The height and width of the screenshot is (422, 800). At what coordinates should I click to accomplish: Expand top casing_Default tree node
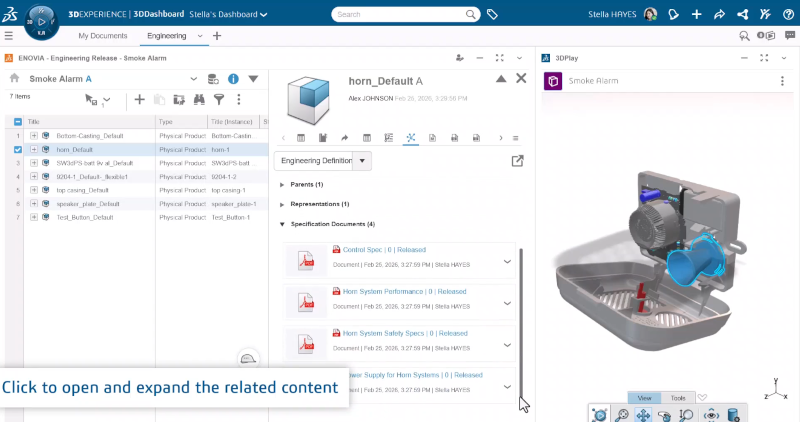34,190
